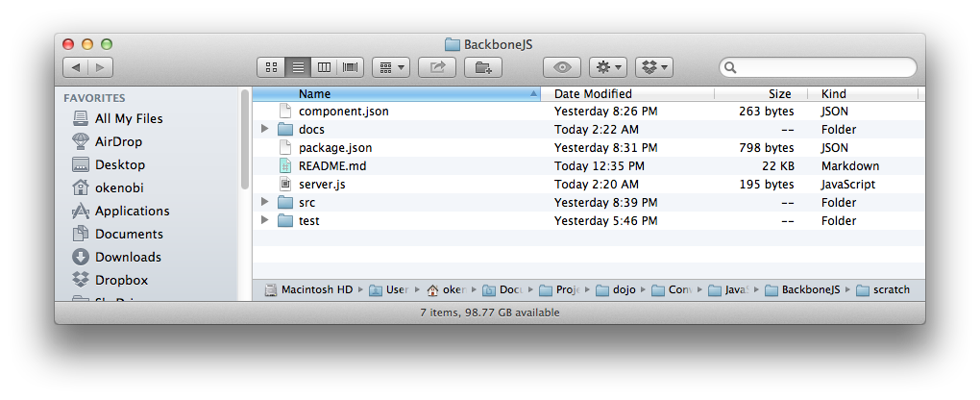Click the docs folder icon
980x400 pixels.
click(285, 130)
